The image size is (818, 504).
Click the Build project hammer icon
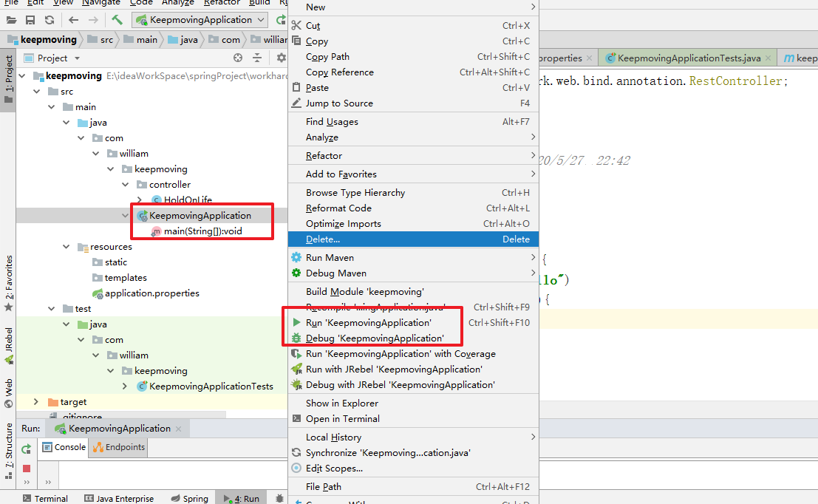pos(117,21)
